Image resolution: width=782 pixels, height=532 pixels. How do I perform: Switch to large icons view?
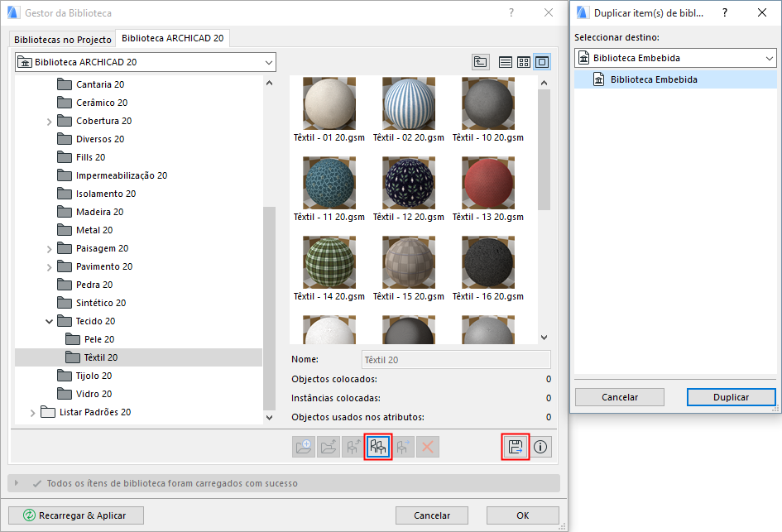pyautogui.click(x=542, y=62)
